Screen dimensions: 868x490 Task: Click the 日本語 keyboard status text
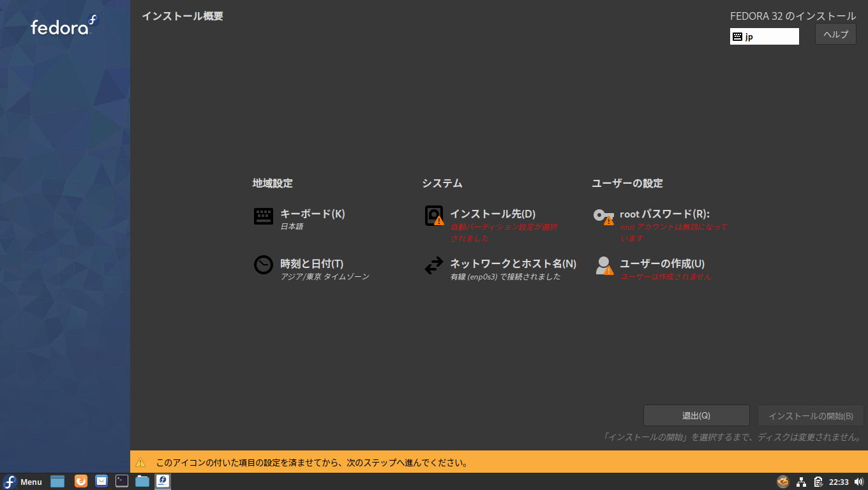[x=292, y=226]
